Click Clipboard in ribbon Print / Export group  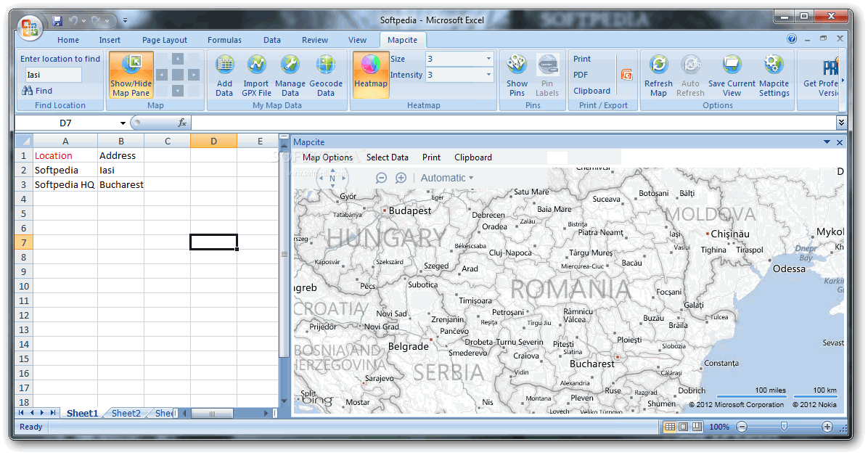click(591, 91)
